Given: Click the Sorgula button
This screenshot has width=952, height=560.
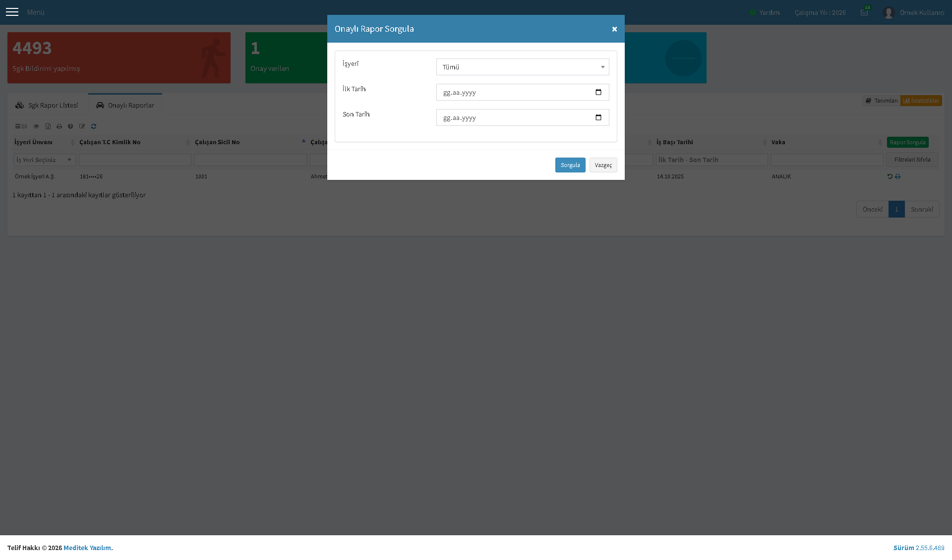Looking at the screenshot, I should [570, 165].
